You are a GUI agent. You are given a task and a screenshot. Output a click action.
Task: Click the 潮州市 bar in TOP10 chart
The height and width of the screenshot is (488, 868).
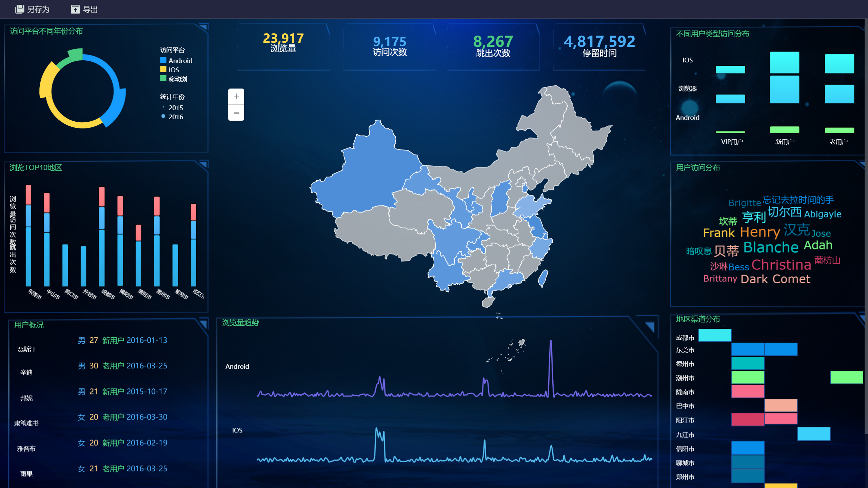tap(157, 241)
